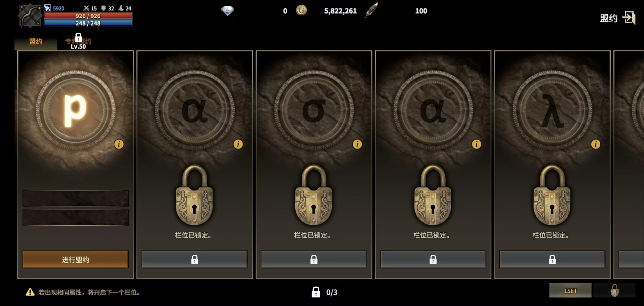Open info for the sigma rune slot
The height and width of the screenshot is (306, 644).
pos(357,144)
